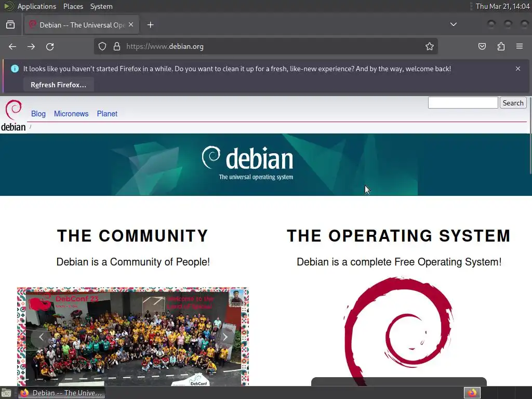Click the Debian banner logo
Image resolution: width=532 pixels, height=399 pixels.
(x=247, y=163)
